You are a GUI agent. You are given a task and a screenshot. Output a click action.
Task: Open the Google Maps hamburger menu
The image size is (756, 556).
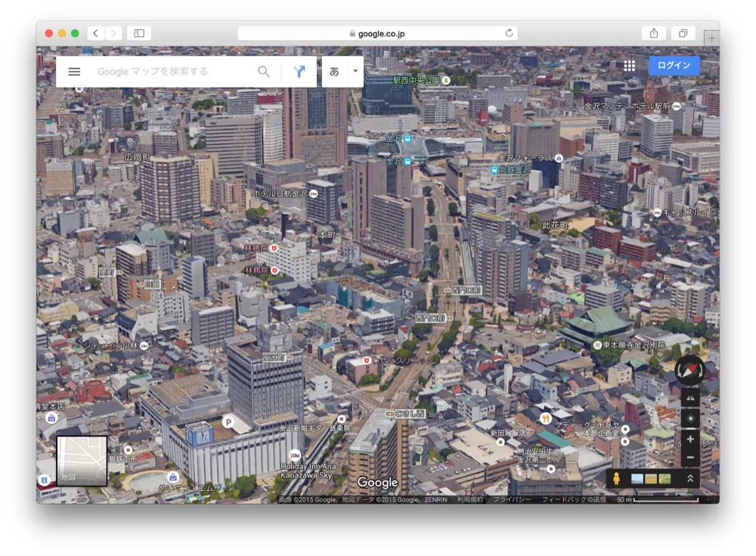tap(73, 70)
